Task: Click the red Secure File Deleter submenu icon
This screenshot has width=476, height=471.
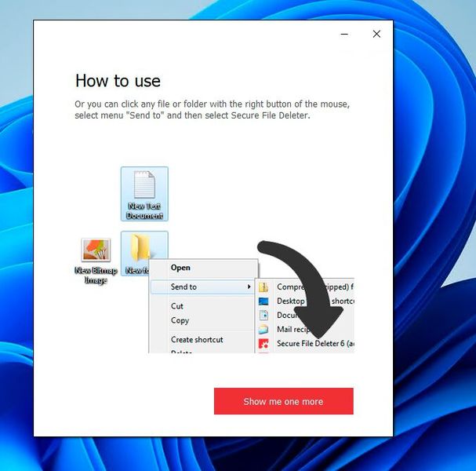Action: 263,344
